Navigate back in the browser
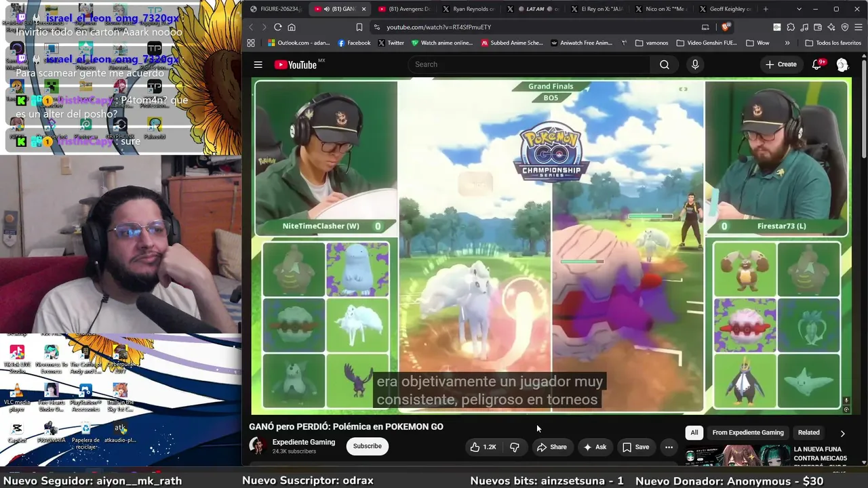Viewport: 868px width, 488px height. [x=250, y=27]
